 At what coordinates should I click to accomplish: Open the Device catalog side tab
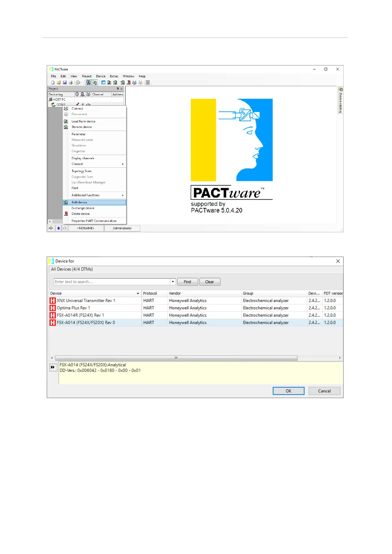(x=341, y=100)
